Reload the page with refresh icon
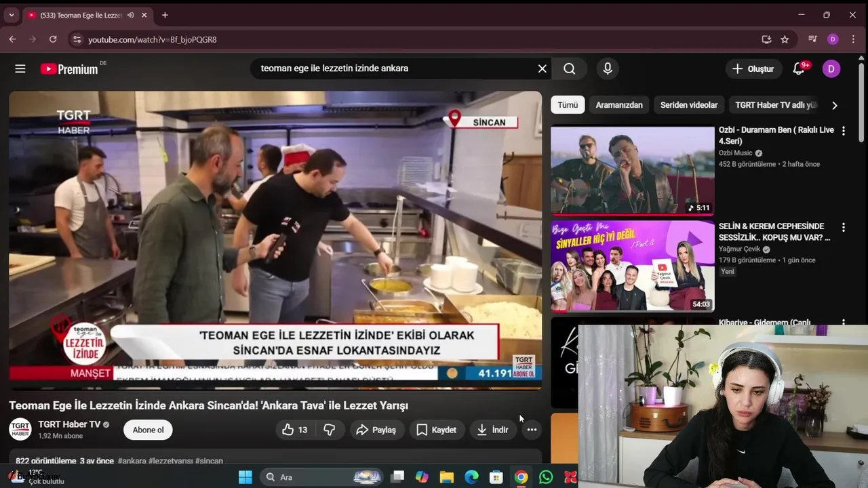The width and height of the screenshot is (868, 488). 53,39
